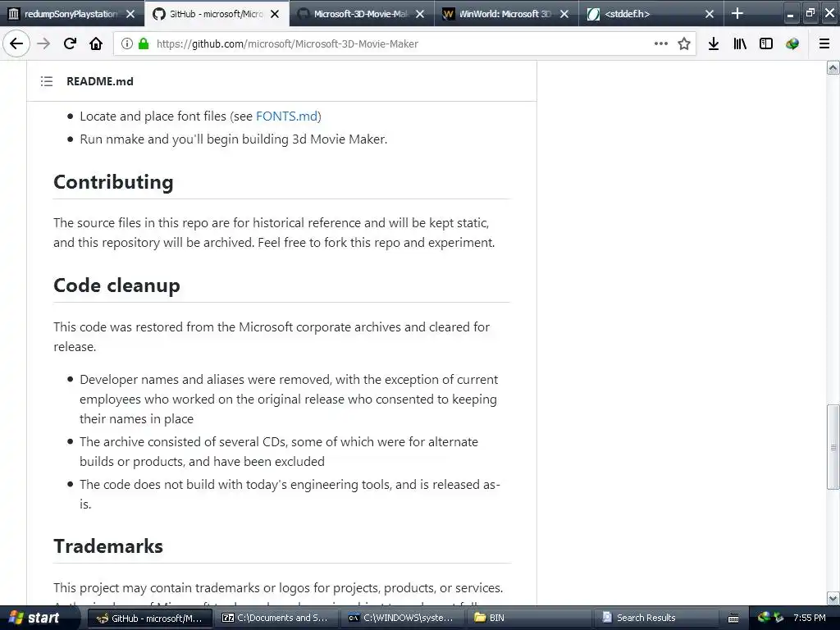Click 'The archive consisted of several CDs' bullet
The image size is (840, 630).
pyautogui.click(x=279, y=452)
